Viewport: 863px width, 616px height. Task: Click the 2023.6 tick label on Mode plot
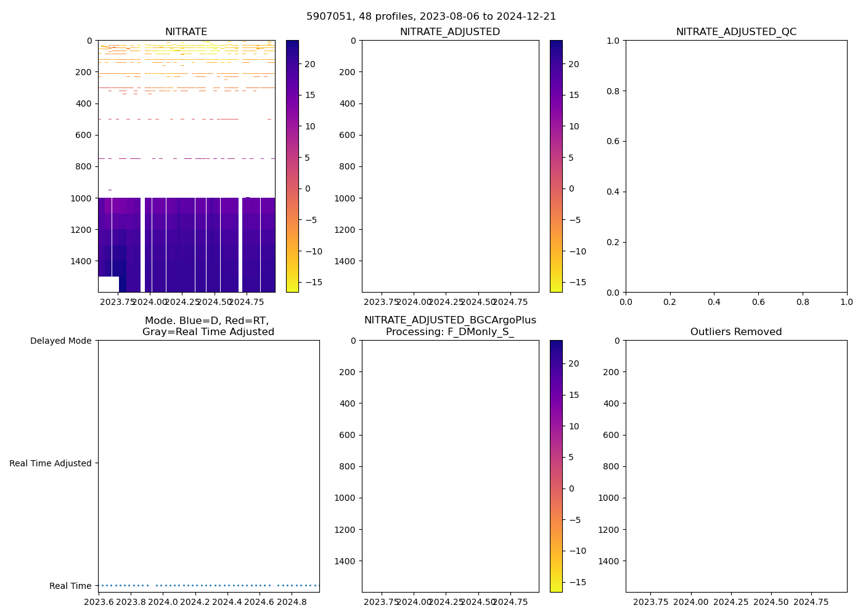[99, 602]
